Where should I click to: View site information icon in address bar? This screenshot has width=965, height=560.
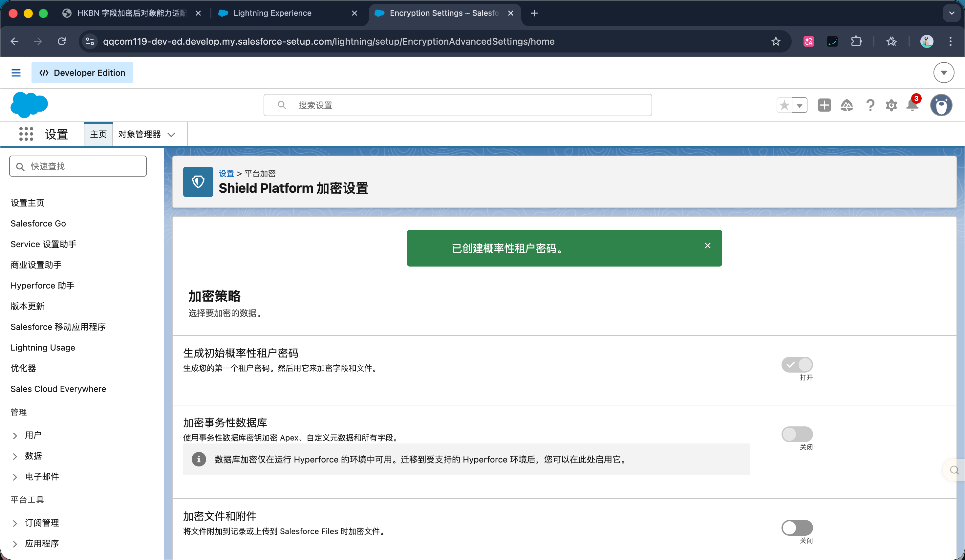(90, 41)
